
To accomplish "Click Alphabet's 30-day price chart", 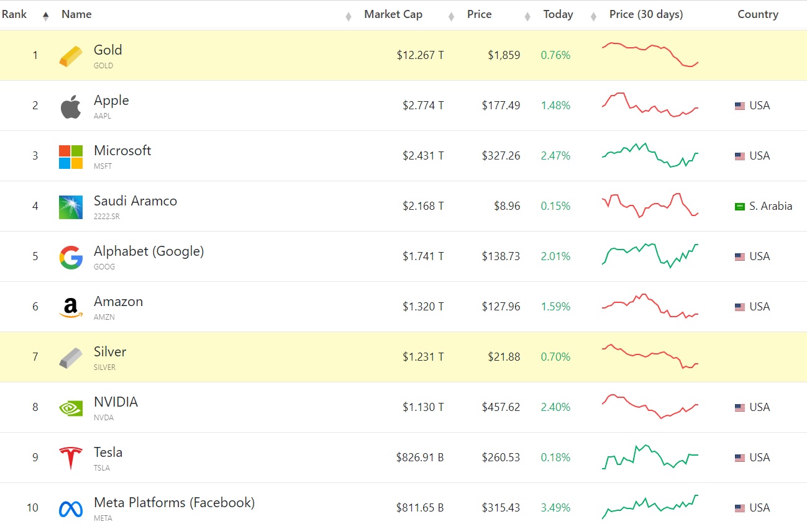I will [650, 256].
